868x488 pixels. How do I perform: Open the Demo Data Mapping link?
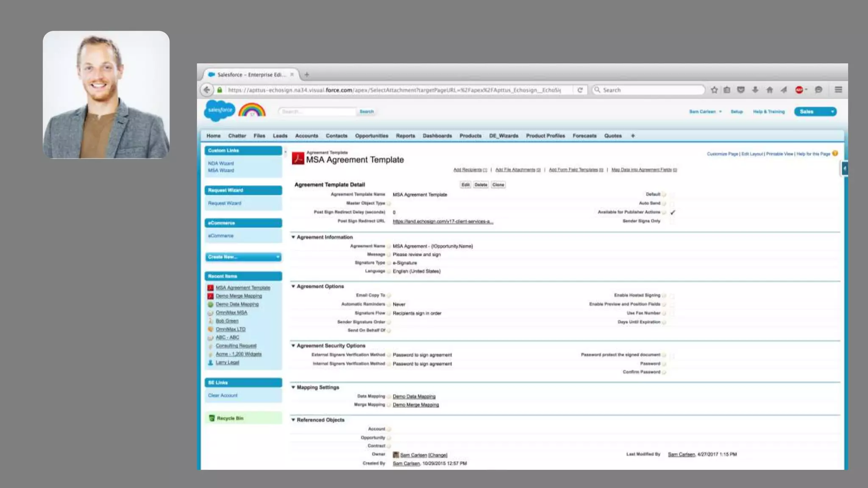pos(414,396)
